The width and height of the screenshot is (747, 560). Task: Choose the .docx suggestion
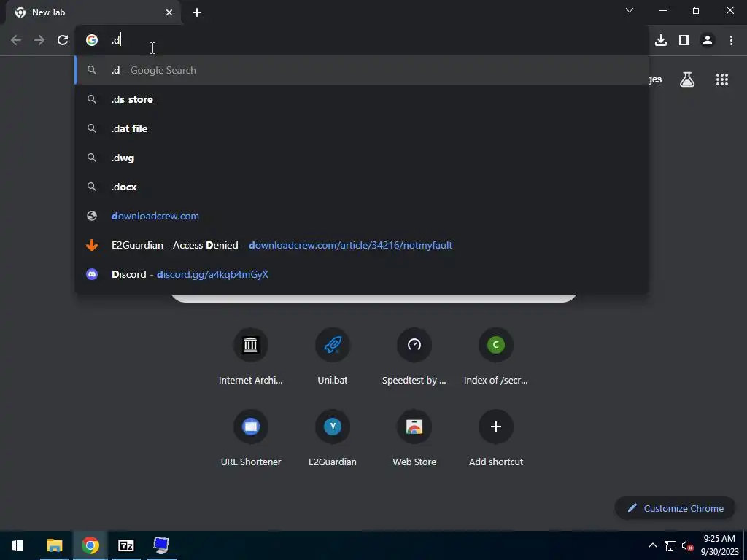point(362,187)
